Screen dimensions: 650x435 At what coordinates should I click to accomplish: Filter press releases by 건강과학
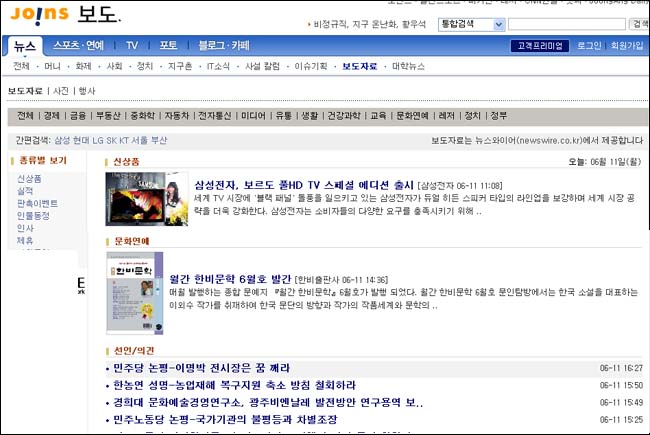click(344, 116)
